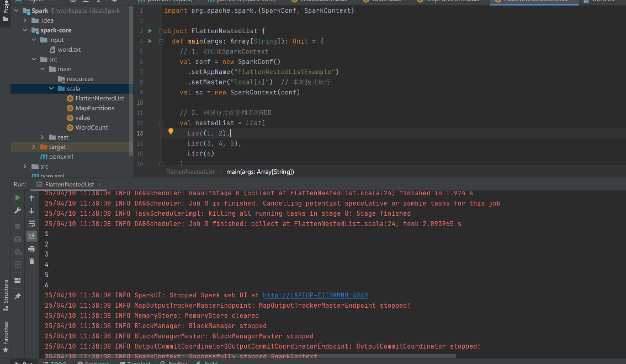This screenshot has width=626, height=364.
Task: Click the FlattenNestedList class icon in project tree
Action: pyautogui.click(x=70, y=99)
